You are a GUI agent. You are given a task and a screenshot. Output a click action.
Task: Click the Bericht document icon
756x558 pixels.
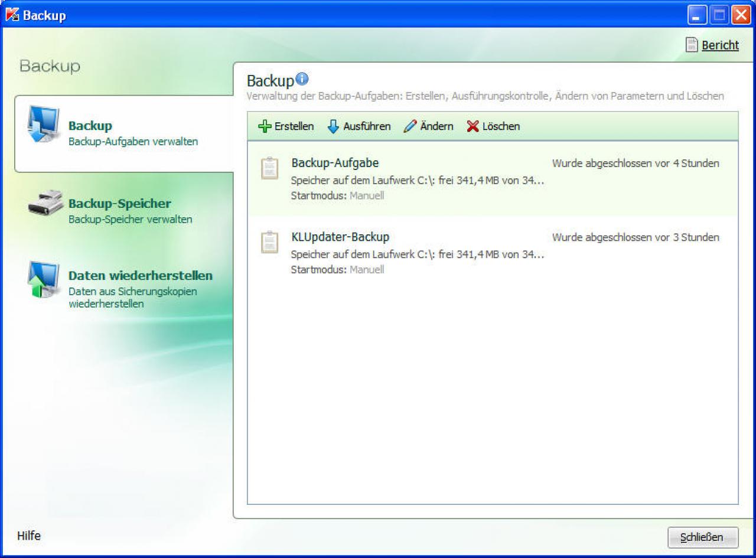[692, 45]
